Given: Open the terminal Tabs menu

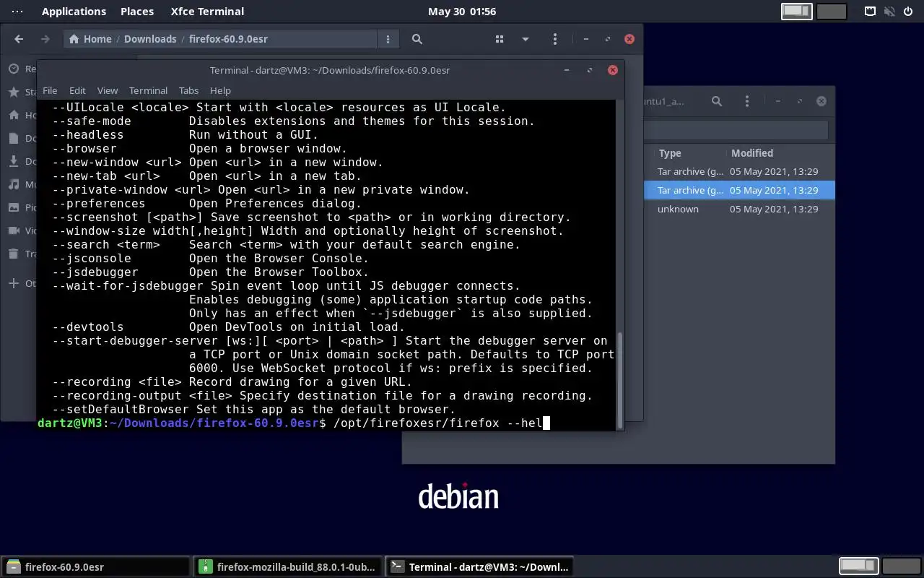Looking at the screenshot, I should coord(188,90).
